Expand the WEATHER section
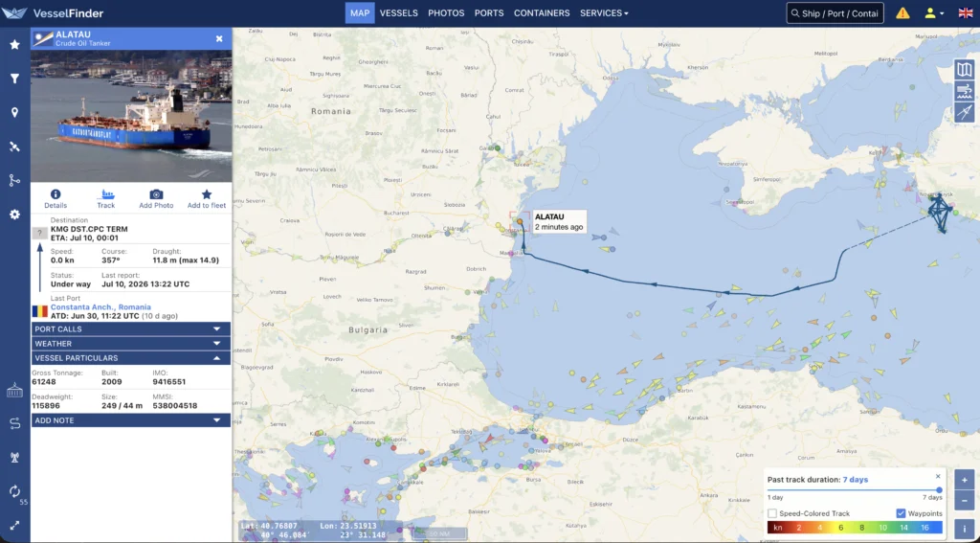This screenshot has width=980, height=543. pos(131,344)
